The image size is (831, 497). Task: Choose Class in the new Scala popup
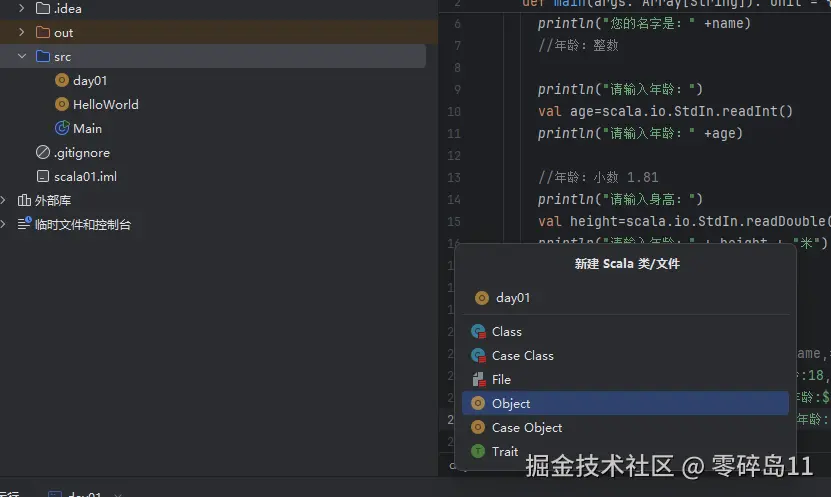625,331
